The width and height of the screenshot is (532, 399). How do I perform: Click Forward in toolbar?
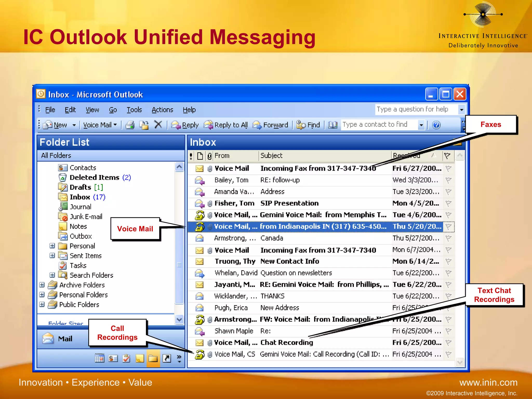pos(270,125)
